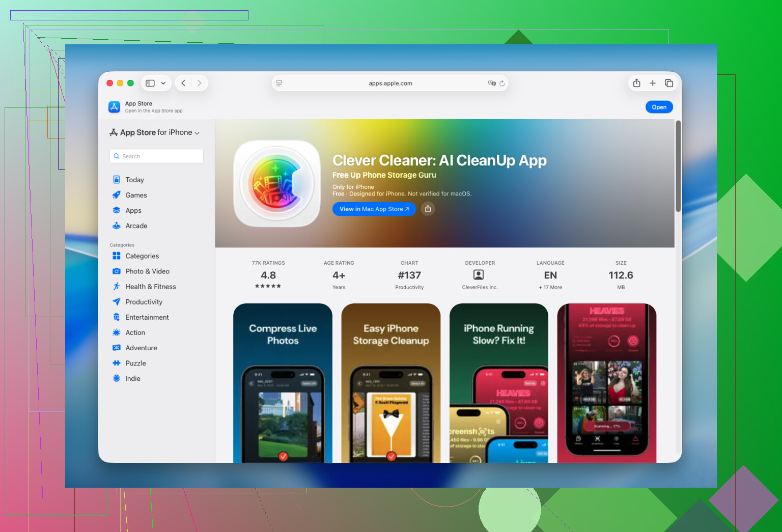Click the Safari sidebar toggle icon

point(150,83)
